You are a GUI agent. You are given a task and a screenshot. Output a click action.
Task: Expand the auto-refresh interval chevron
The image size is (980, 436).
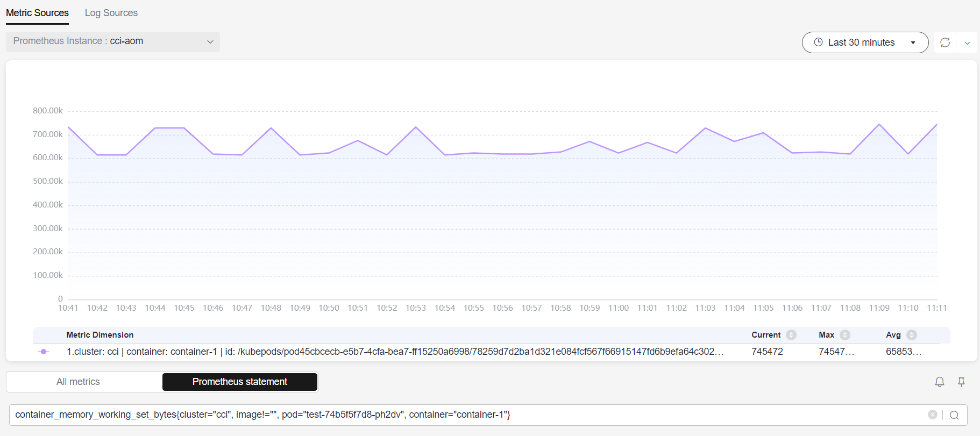click(x=967, y=43)
